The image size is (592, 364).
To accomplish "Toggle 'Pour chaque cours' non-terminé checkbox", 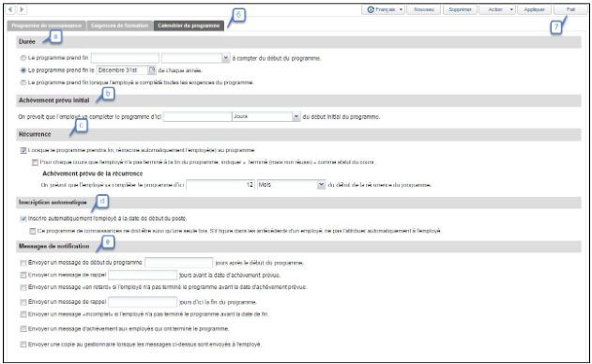I will coord(35,162).
